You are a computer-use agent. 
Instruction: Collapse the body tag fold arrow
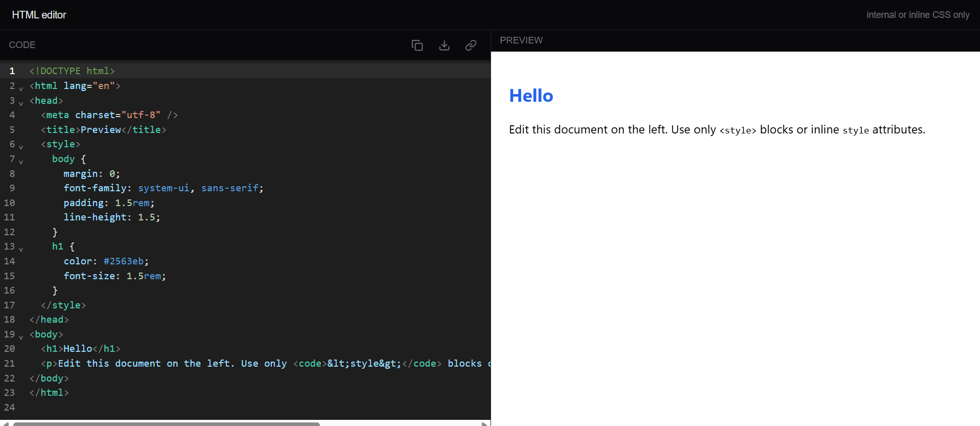pos(21,337)
